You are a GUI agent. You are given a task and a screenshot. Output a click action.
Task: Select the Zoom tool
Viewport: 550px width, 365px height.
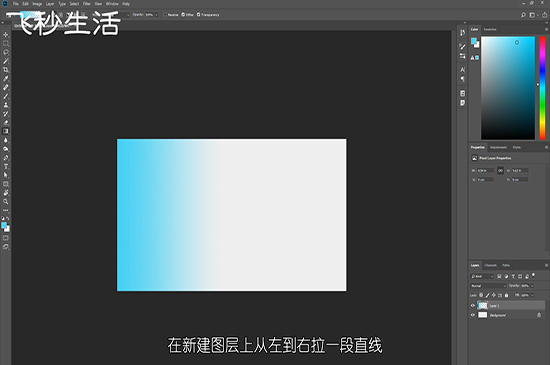click(x=6, y=202)
